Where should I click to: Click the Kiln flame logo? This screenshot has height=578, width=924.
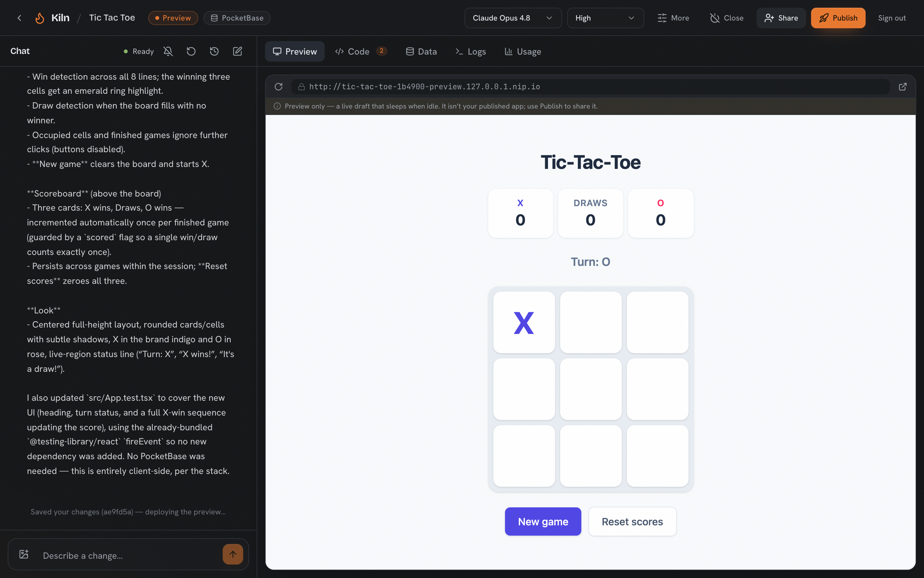click(x=40, y=18)
